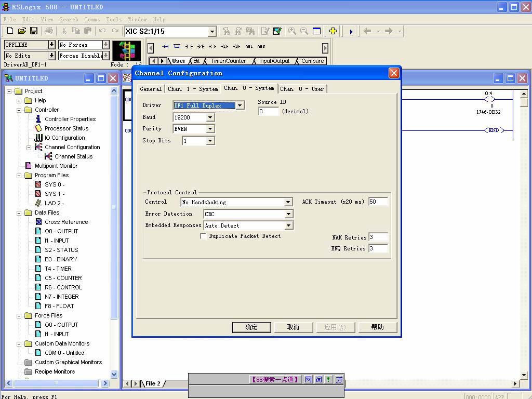Open Processor Status in project tree
Screen dimensions: 532x399
point(66,128)
